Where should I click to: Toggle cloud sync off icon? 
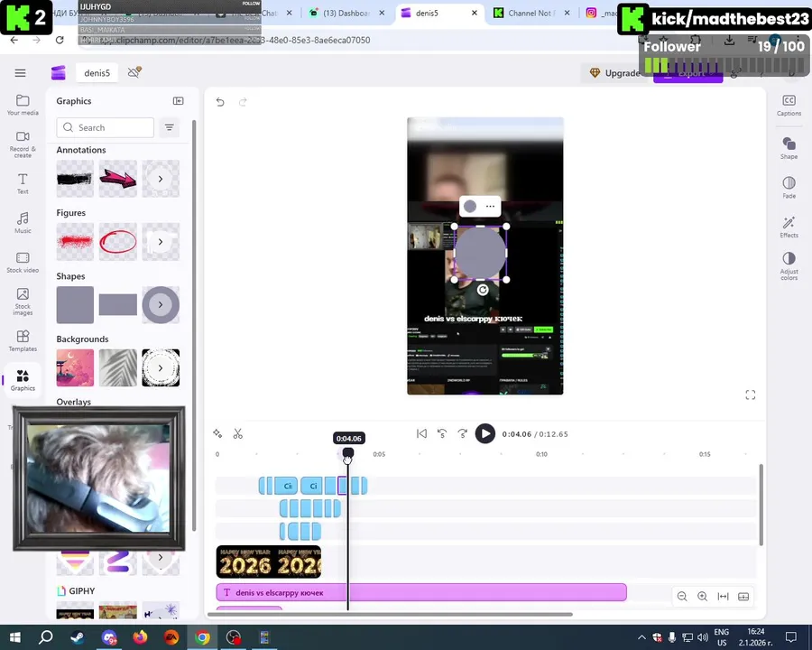[x=134, y=72]
